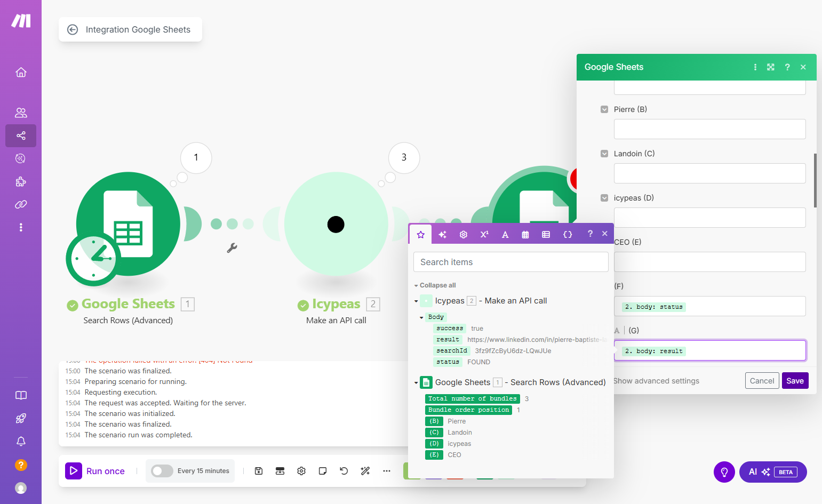
Task: Toggle the Landoin (C) checkbox
Action: click(604, 154)
